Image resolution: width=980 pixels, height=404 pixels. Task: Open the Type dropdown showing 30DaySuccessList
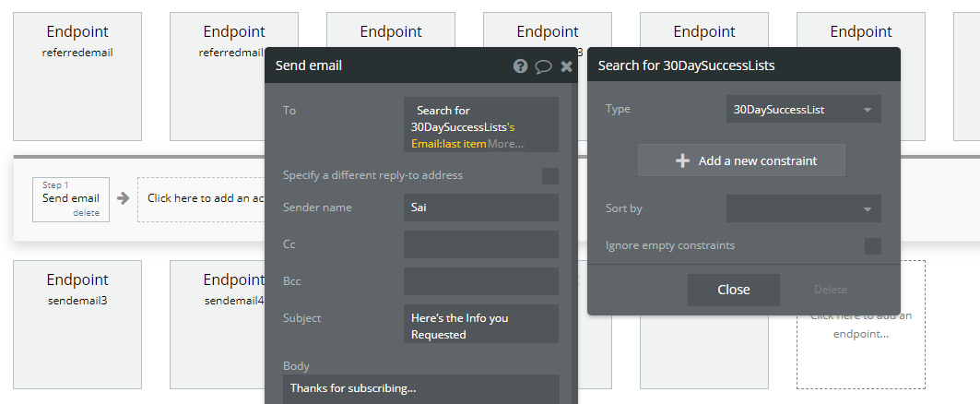(803, 110)
